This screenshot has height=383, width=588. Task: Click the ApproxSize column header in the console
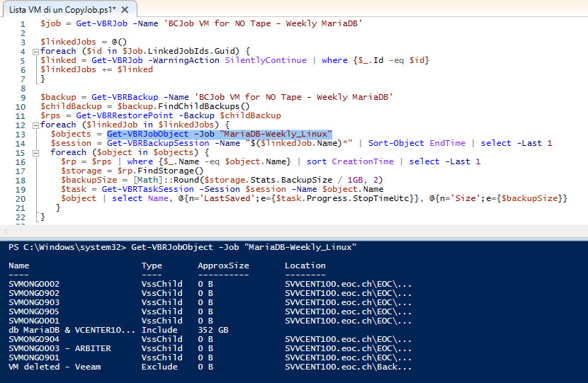point(223,265)
